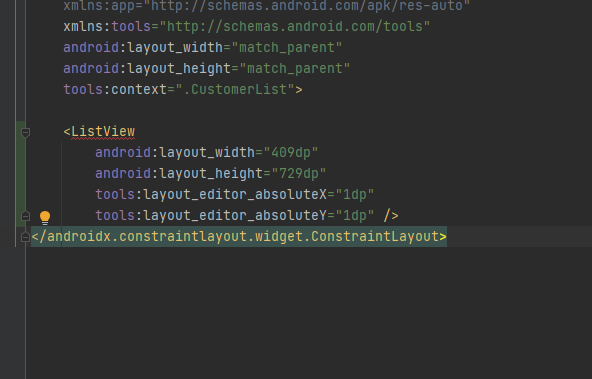Click the tools:context attribute name
This screenshot has height=379, width=592.
click(115, 89)
